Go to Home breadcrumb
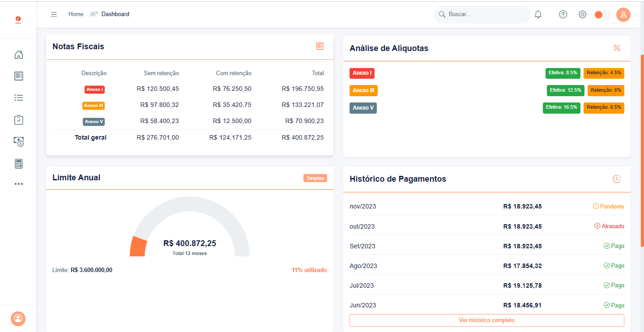This screenshot has height=332, width=644. [76, 14]
